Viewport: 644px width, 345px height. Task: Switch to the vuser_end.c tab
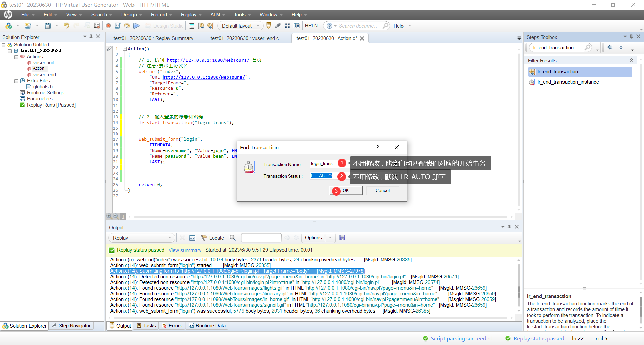tap(245, 38)
